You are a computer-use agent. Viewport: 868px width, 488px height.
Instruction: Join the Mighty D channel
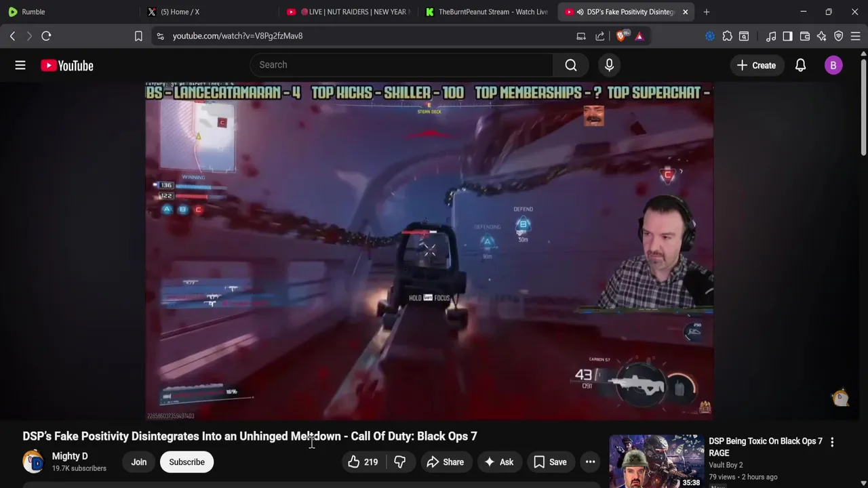point(139,462)
